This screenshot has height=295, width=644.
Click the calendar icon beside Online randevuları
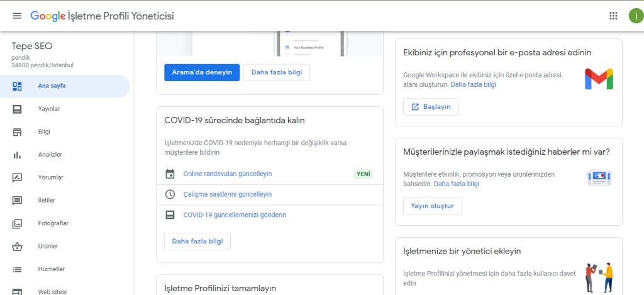pos(170,174)
